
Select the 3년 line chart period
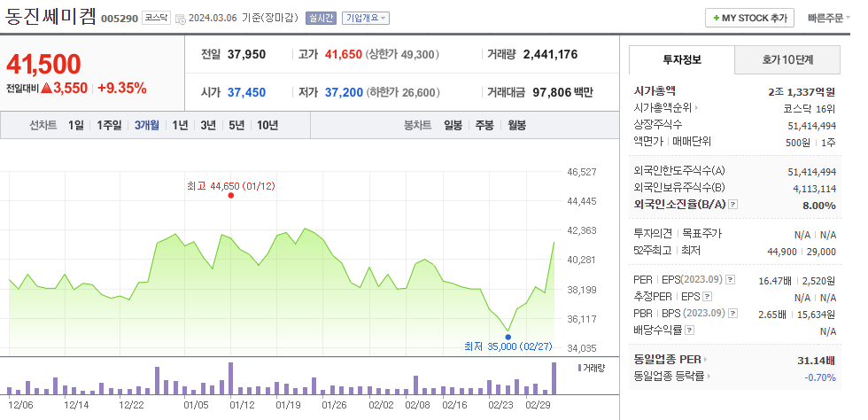208,125
